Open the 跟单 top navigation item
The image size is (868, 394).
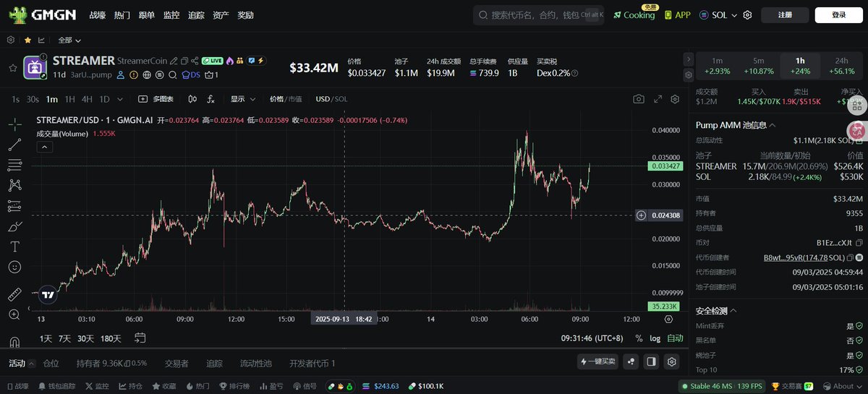pos(147,14)
